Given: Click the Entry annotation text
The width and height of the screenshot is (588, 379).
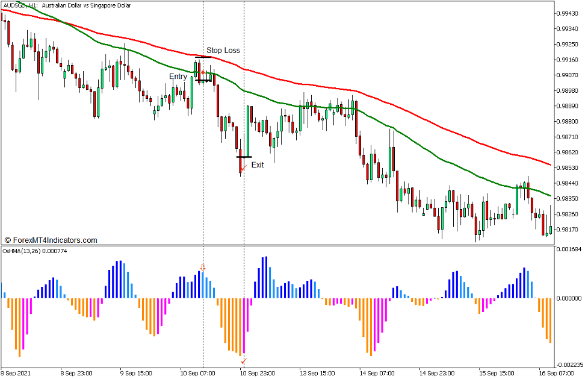Looking at the screenshot, I should coord(178,77).
